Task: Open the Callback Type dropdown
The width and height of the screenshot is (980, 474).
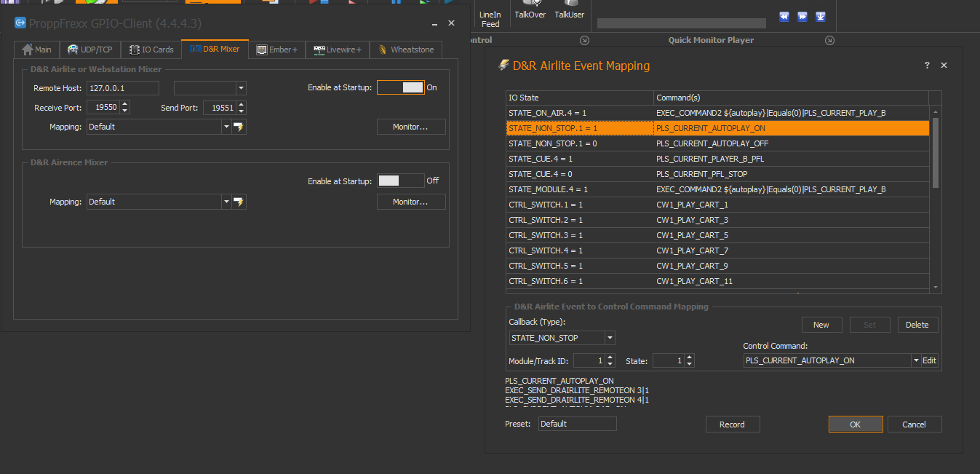Action: (x=610, y=338)
